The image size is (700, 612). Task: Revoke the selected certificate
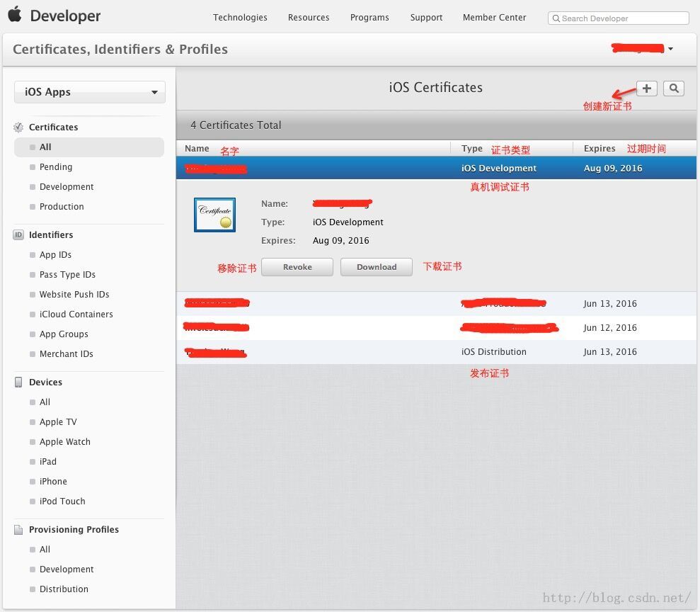click(x=297, y=267)
